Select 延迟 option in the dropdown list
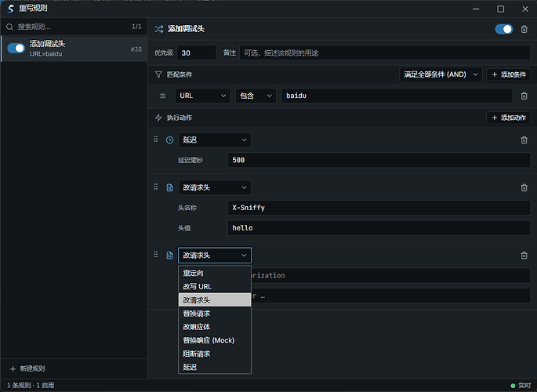This screenshot has height=392, width=537. 215,367
